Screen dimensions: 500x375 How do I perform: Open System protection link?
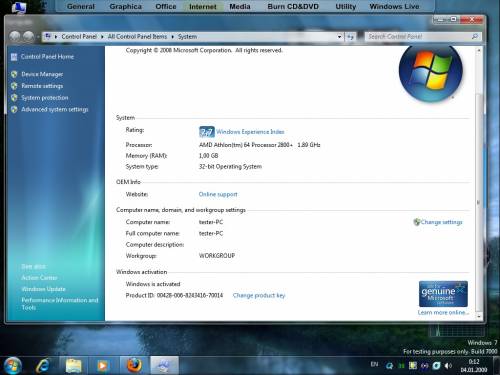tap(45, 98)
